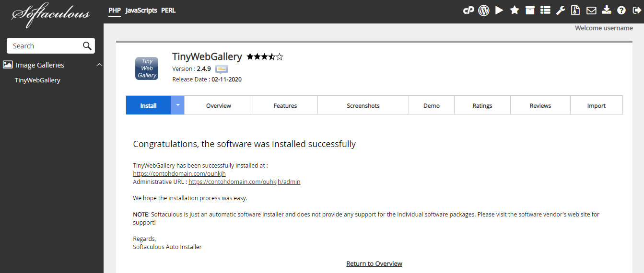Click the Softaculous logo
Image resolution: width=644 pixels, height=273 pixels.
pos(51,14)
